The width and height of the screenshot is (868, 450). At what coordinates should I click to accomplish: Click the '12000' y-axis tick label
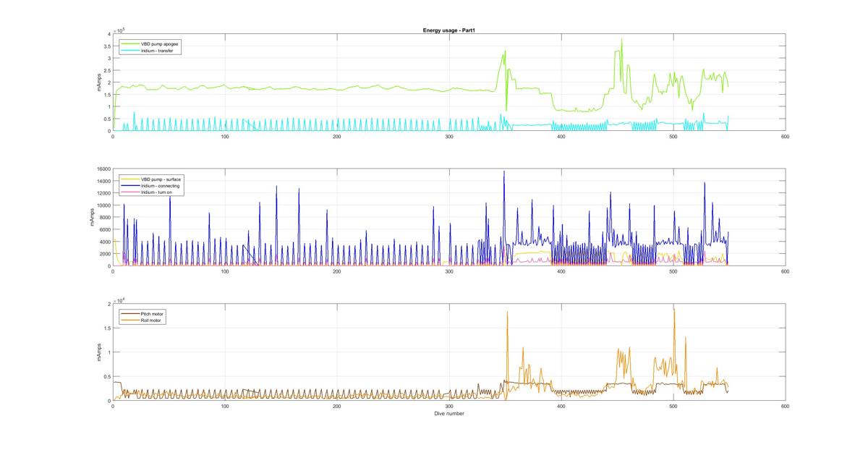tap(103, 193)
